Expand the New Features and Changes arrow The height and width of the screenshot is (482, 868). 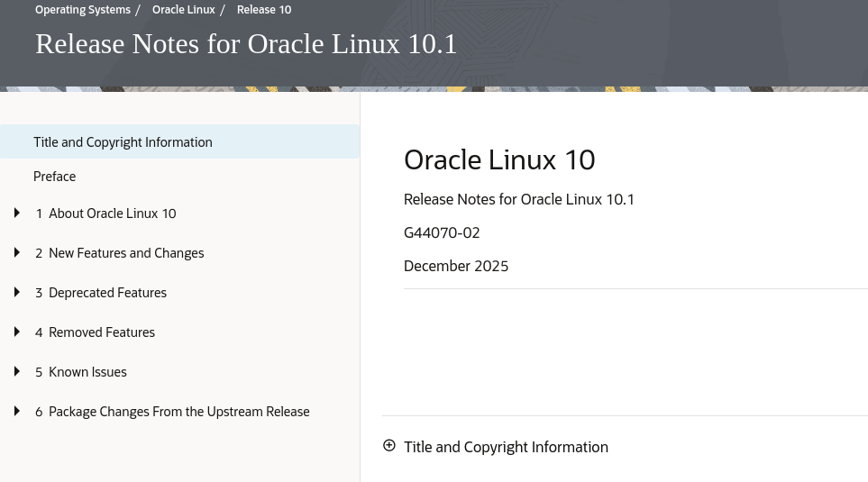point(16,253)
